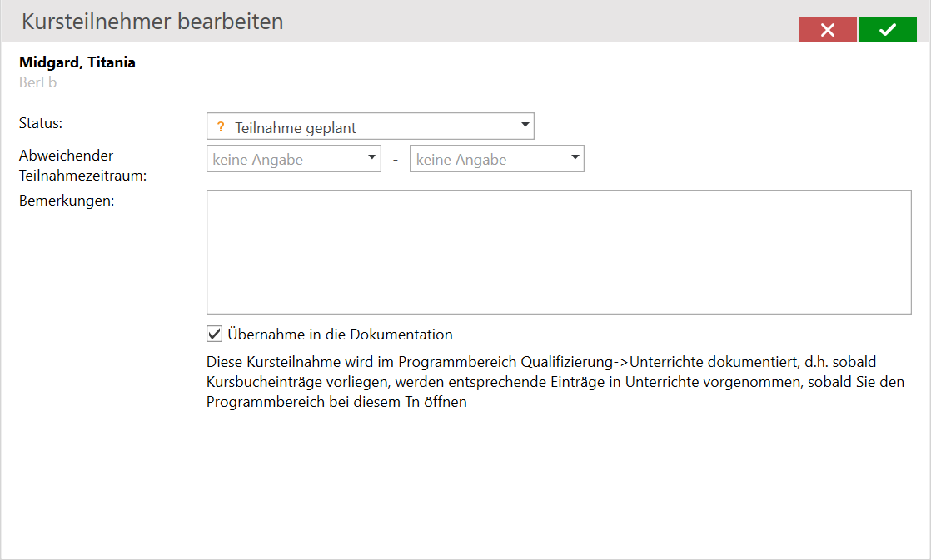Click the grey BerEb label under the name
This screenshot has width=931, height=560.
37,82
